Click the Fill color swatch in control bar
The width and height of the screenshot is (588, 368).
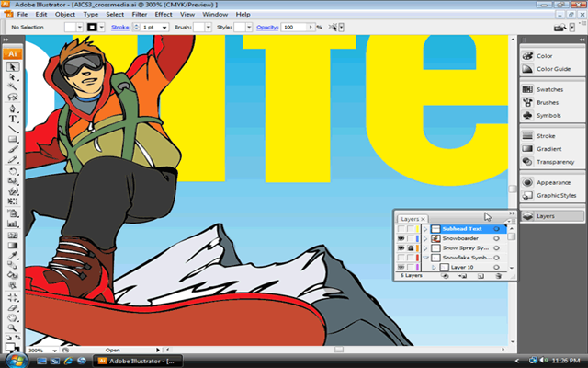coord(70,27)
